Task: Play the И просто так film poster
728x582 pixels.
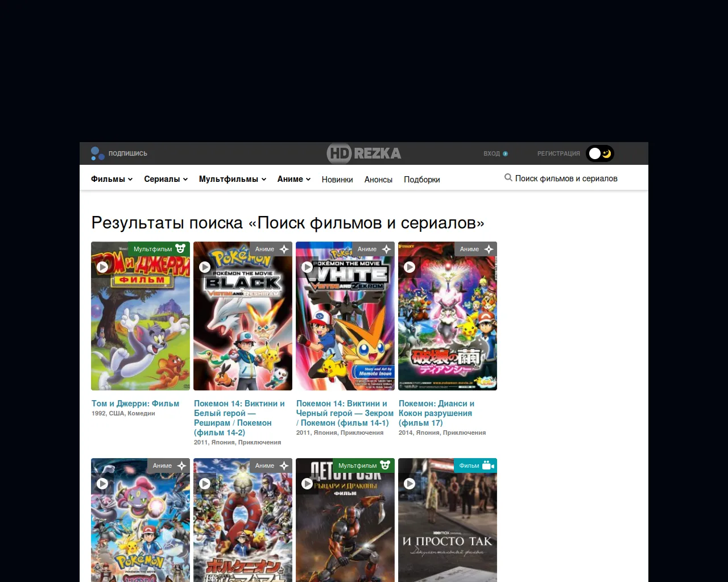Action: (409, 483)
